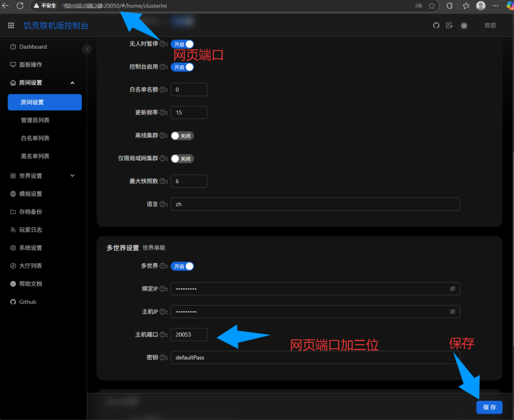
Task: Click the language switch icon in header
Action: click(x=450, y=26)
